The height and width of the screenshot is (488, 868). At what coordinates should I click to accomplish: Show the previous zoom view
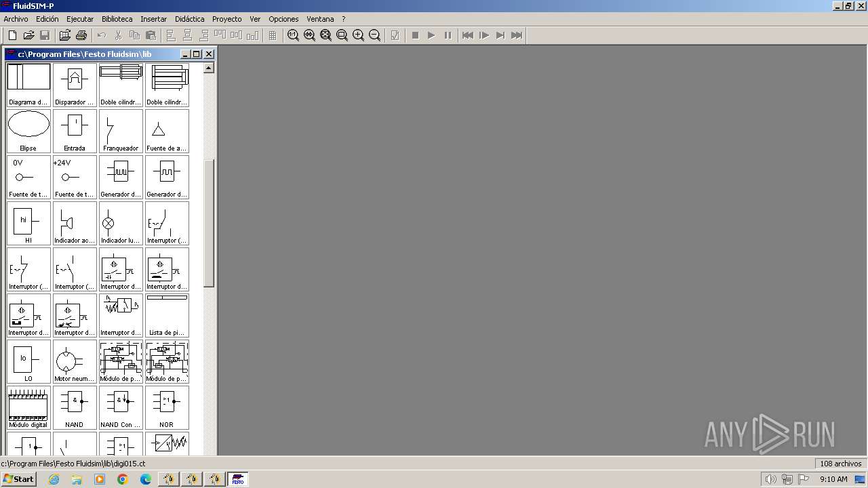[309, 35]
